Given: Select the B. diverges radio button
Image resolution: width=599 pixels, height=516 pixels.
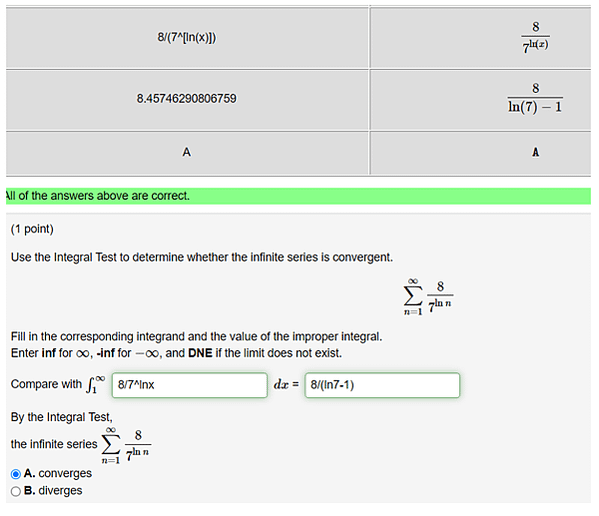Looking at the screenshot, I should [x=16, y=491].
